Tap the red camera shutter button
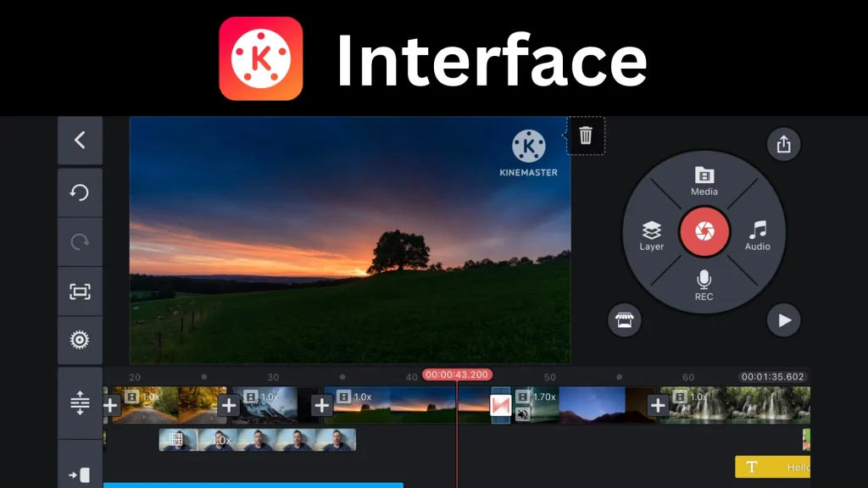868x488 pixels. pyautogui.click(x=704, y=231)
